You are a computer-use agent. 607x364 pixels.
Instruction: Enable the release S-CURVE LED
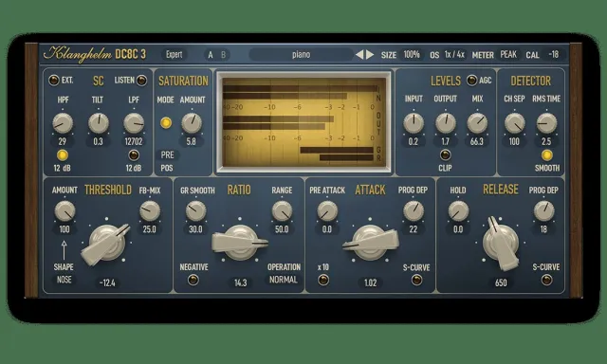pyautogui.click(x=546, y=280)
